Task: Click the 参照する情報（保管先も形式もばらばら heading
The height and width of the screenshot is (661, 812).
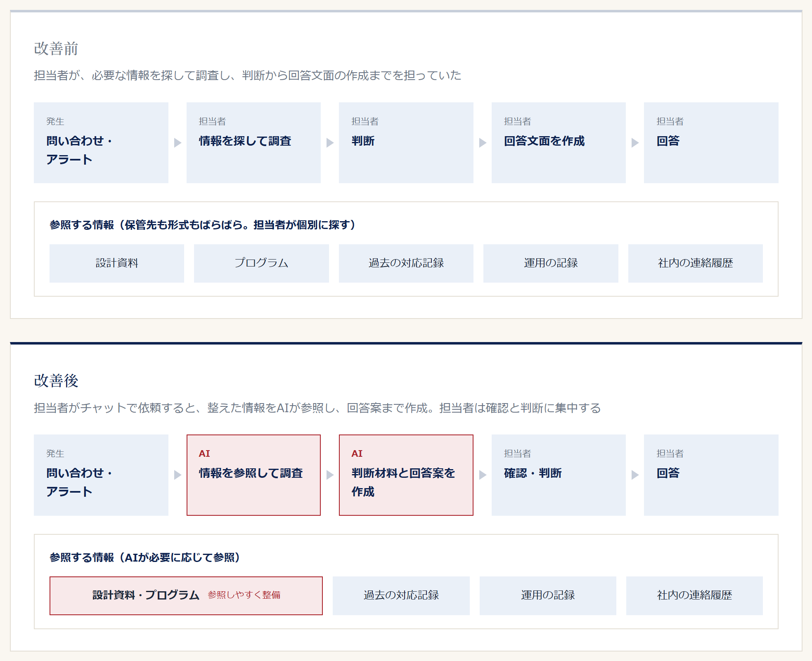Action: click(202, 225)
